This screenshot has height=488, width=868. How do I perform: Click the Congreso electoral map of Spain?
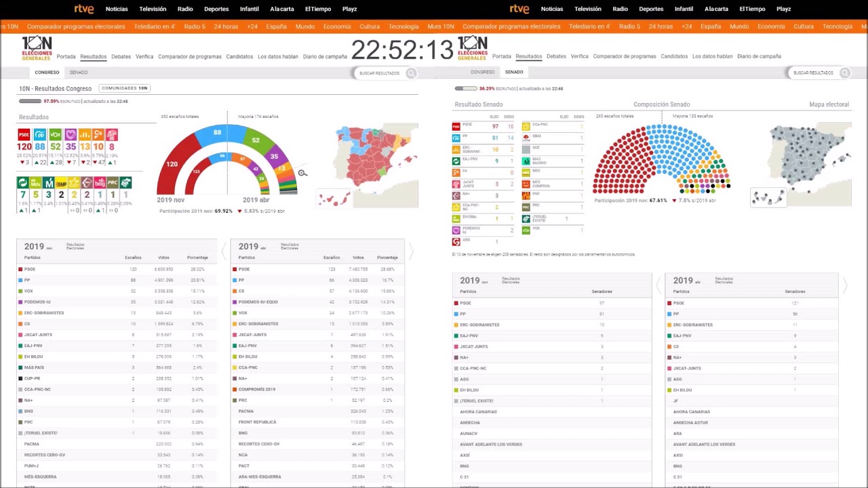[x=368, y=165]
